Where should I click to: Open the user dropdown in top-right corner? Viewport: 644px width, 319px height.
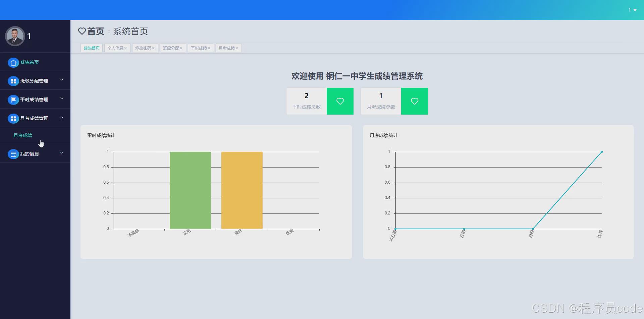click(x=632, y=10)
